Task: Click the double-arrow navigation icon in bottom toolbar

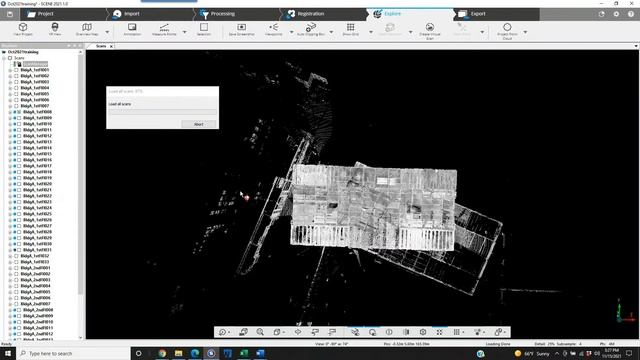Action: click(x=298, y=332)
